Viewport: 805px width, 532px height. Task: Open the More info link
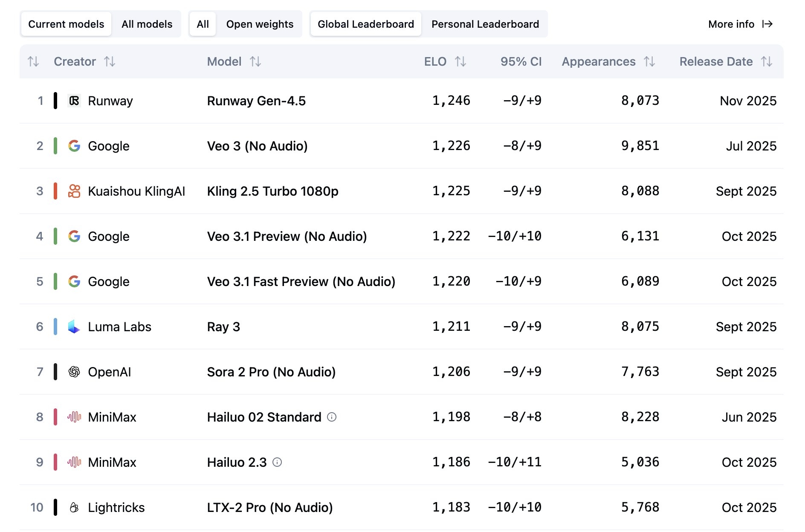(x=740, y=24)
